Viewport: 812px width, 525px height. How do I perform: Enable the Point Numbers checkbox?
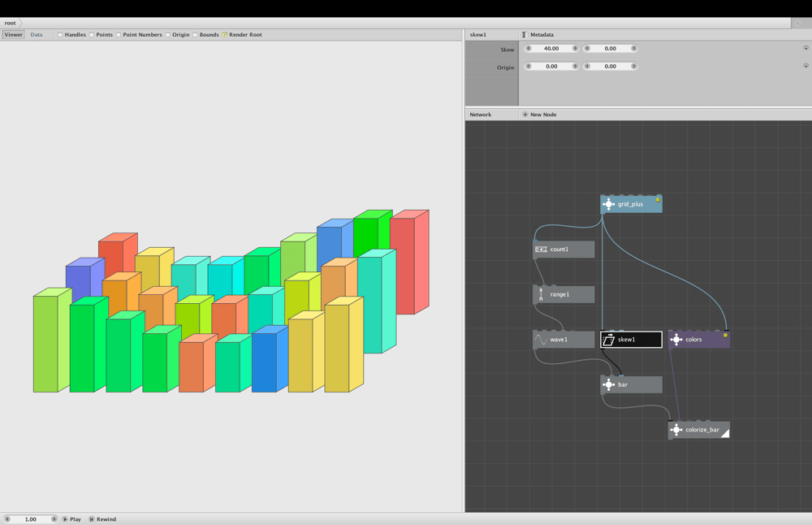[119, 35]
